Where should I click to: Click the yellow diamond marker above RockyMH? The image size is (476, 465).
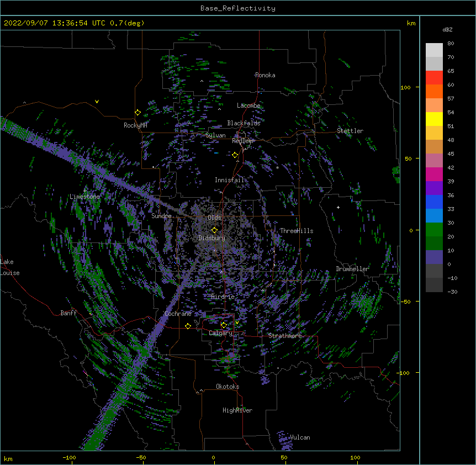137,112
